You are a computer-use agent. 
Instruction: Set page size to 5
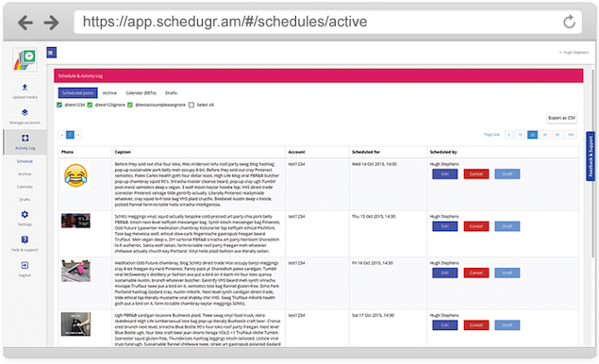click(508, 135)
